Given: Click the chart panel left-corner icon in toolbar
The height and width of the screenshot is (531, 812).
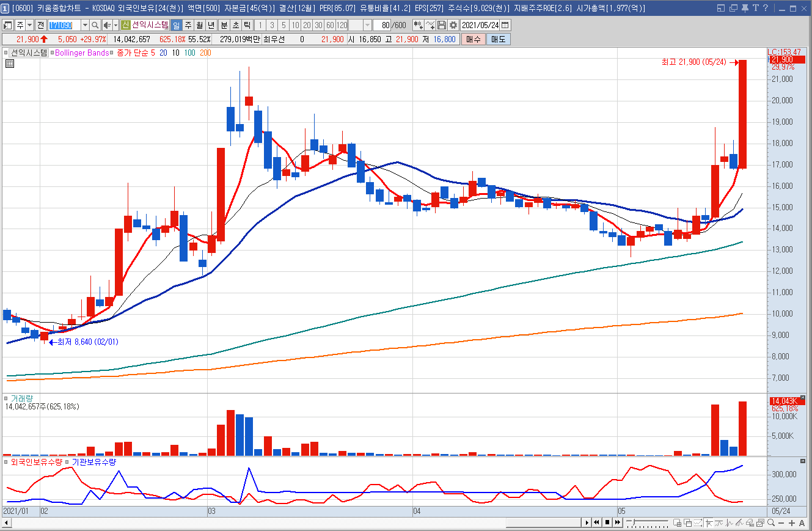Looking at the screenshot, I should click(7, 25).
